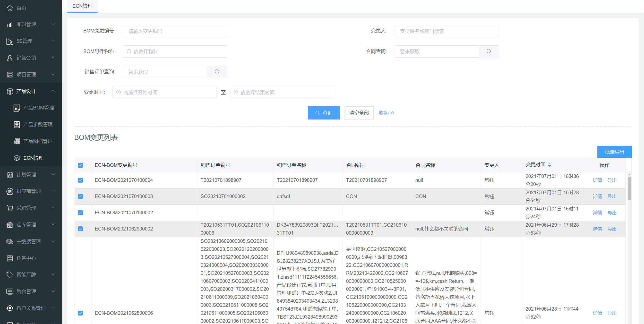Click the 变更时间 column sort arrows
This screenshot has width=644, height=324.
(549, 165)
